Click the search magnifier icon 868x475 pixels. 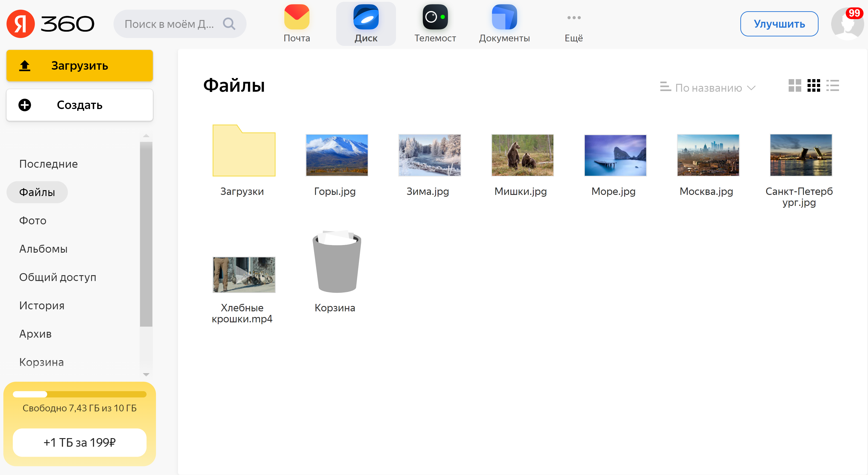(x=229, y=24)
